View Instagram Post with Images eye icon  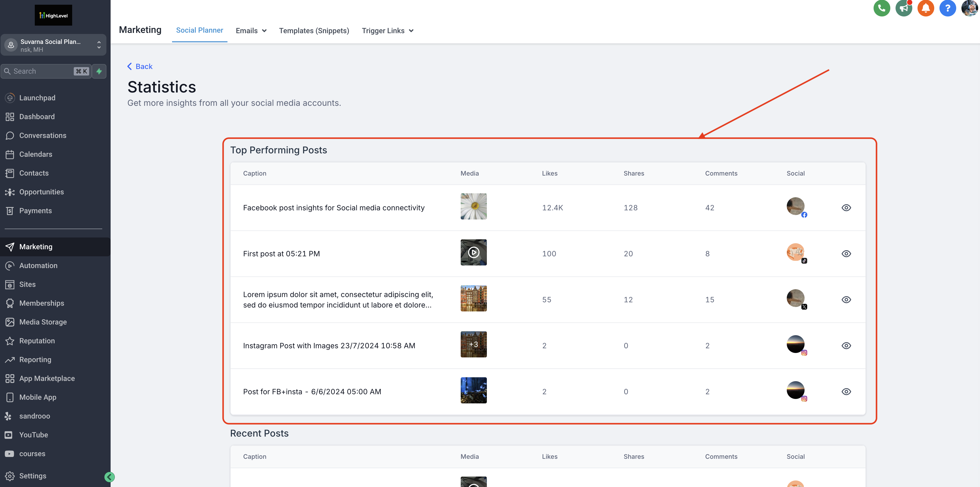tap(846, 346)
